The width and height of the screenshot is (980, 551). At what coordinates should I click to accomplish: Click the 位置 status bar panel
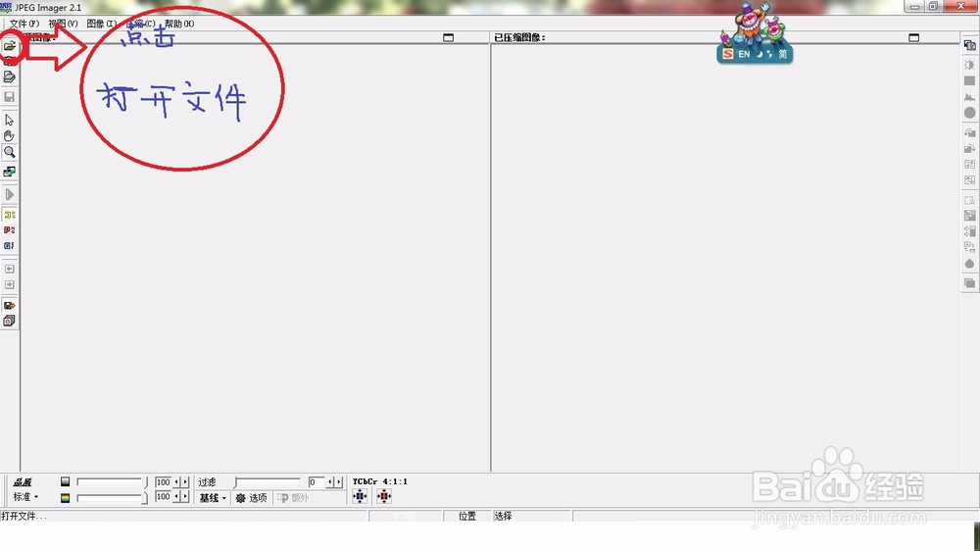tap(467, 516)
